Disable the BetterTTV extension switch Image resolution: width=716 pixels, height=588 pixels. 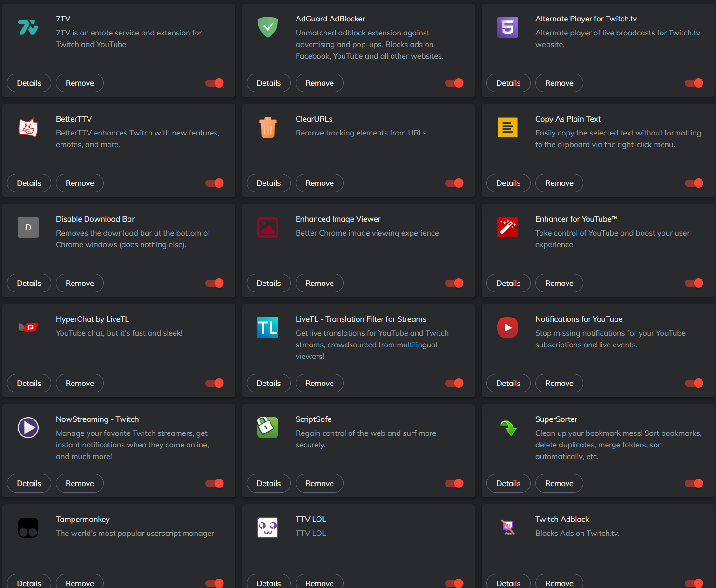coord(215,183)
